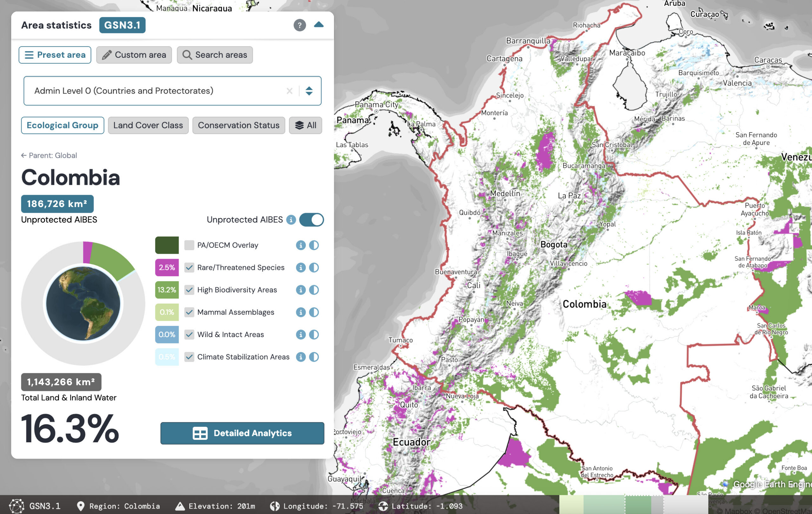Open info icon for Climate Stabilization Areas
This screenshot has height=514, width=812.
(300, 357)
